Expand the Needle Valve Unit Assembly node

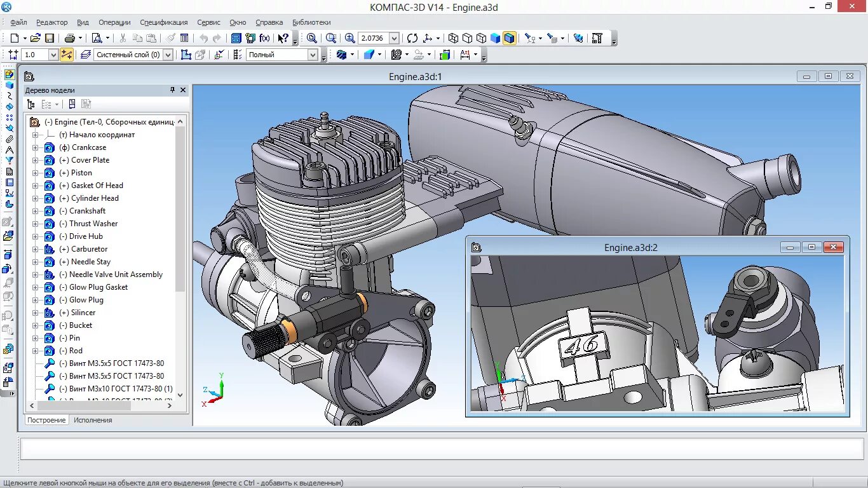[36, 274]
